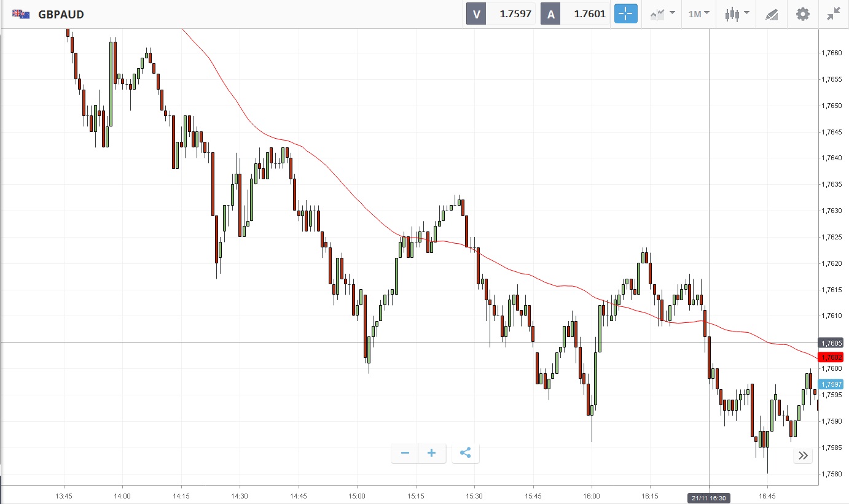Click the GBPAUD instrument name
849x504 pixels.
[61, 14]
